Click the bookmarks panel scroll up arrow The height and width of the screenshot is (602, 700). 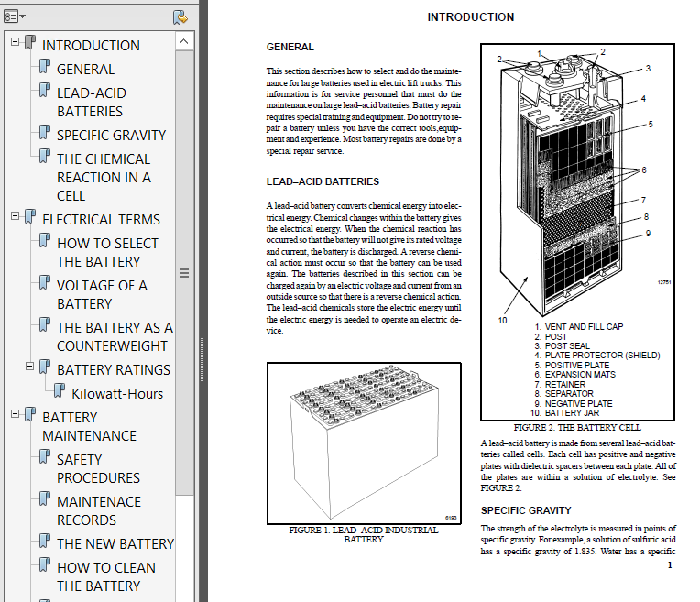184,42
